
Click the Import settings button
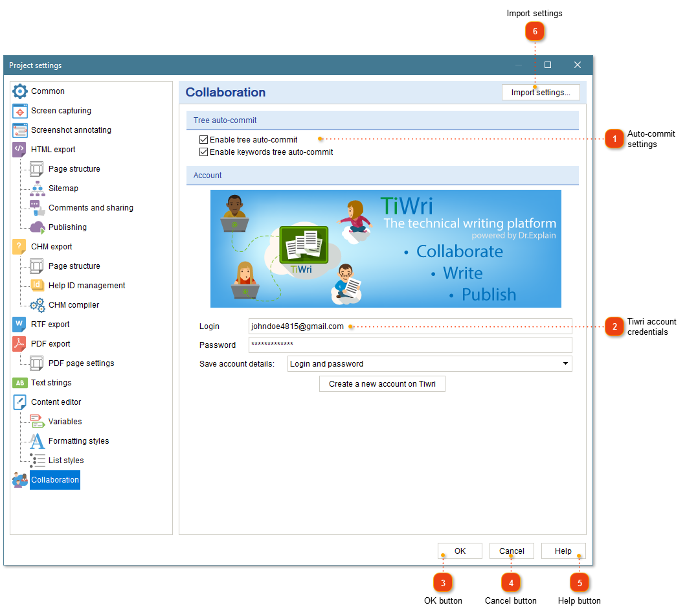pyautogui.click(x=541, y=92)
